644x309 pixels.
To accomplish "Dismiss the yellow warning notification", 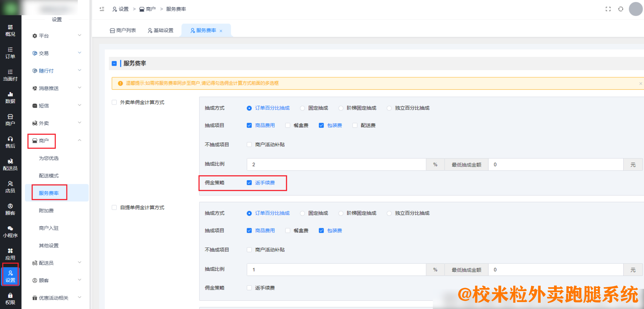I will [640, 83].
